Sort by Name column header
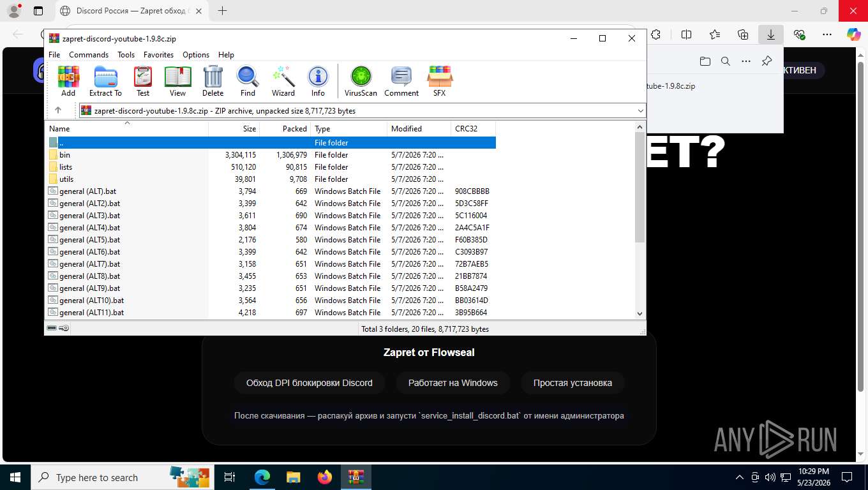Viewport: 868px width, 490px height. tap(126, 128)
